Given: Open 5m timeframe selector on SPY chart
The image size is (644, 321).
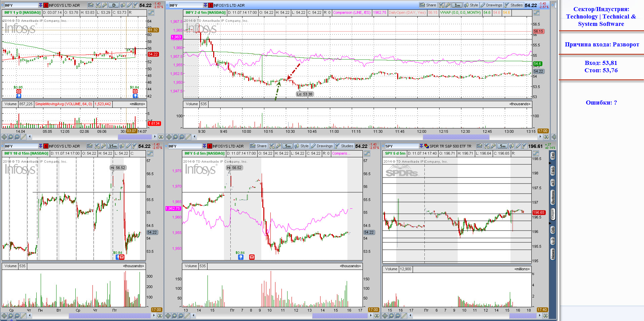Looking at the screenshot, I should click(x=502, y=146).
